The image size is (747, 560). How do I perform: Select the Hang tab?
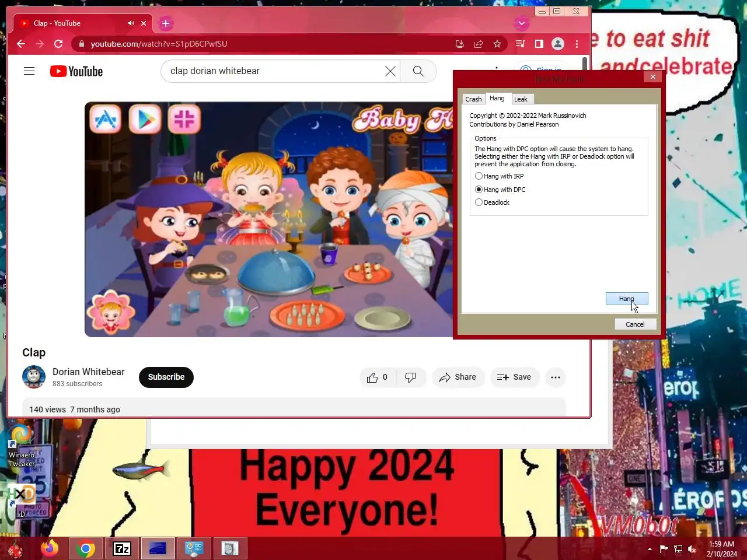(x=497, y=98)
